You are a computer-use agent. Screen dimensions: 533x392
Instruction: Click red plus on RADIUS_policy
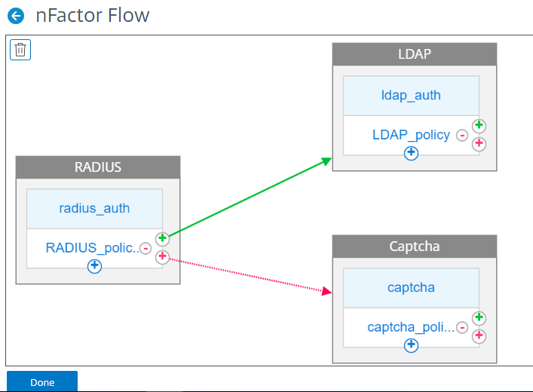[163, 257]
